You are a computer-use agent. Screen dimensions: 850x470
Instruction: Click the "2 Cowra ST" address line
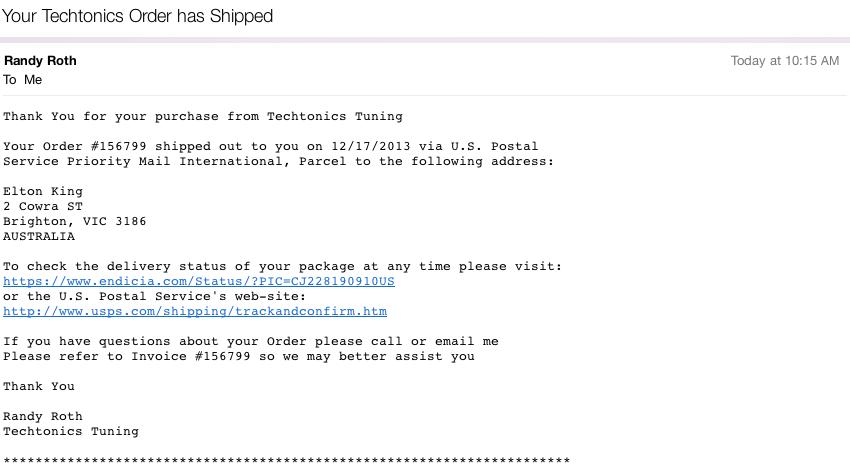tap(43, 207)
